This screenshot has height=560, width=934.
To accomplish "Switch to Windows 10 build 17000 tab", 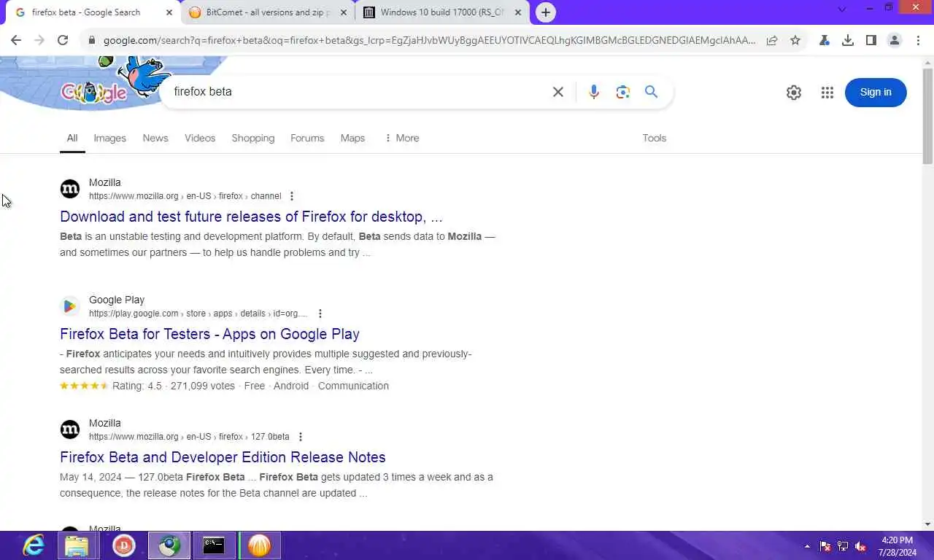I will pyautogui.click(x=442, y=12).
